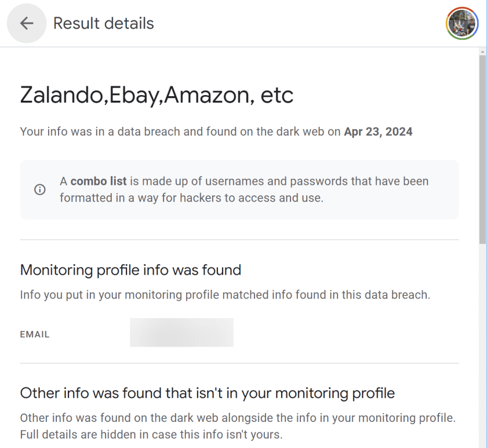Click the blurred email address value
The image size is (487, 448).
point(181,333)
